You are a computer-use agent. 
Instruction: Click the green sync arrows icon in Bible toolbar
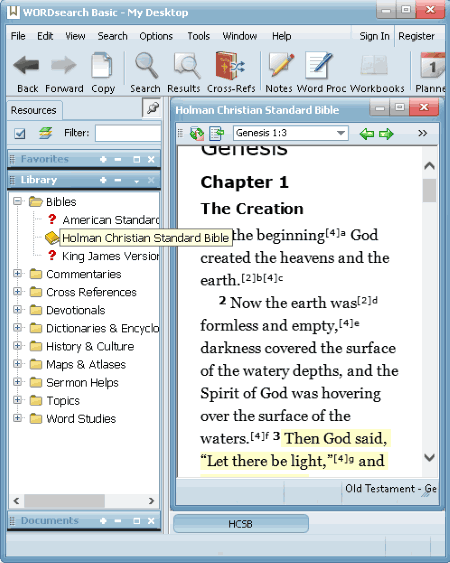click(196, 134)
